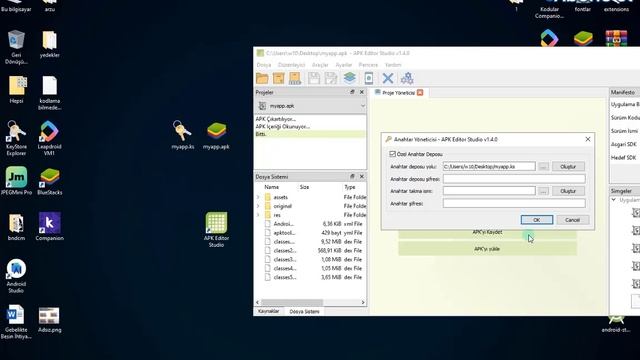Click Oluştur next to Anahtar deposu yolu
This screenshot has width=640, height=360.
coord(568,167)
